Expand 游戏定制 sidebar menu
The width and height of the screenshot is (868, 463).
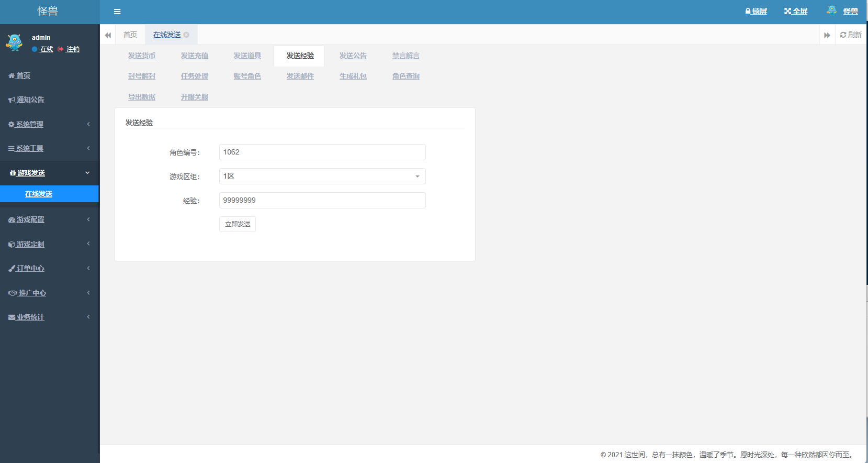pyautogui.click(x=49, y=245)
